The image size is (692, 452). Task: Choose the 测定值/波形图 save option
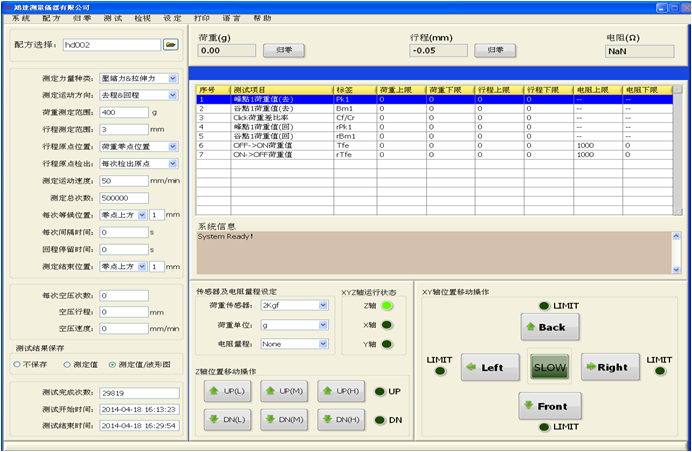click(111, 364)
